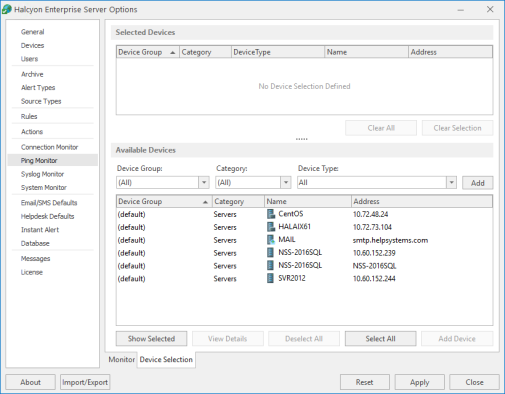505x394 pixels.
Task: Open the Device Group dropdown filter
Action: coord(204,183)
